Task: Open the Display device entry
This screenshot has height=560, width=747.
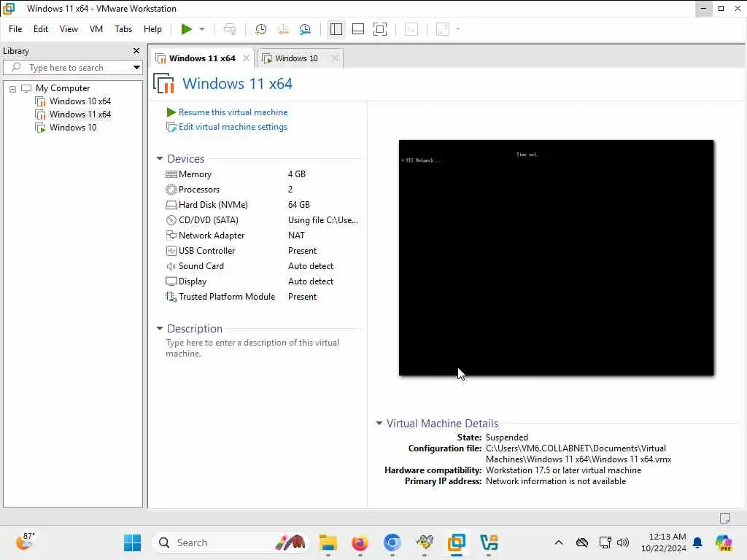Action: [192, 281]
